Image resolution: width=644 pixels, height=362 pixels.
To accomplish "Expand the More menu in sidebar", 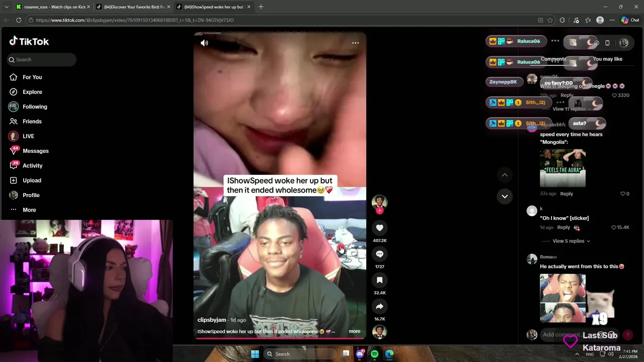I will [x=29, y=210].
